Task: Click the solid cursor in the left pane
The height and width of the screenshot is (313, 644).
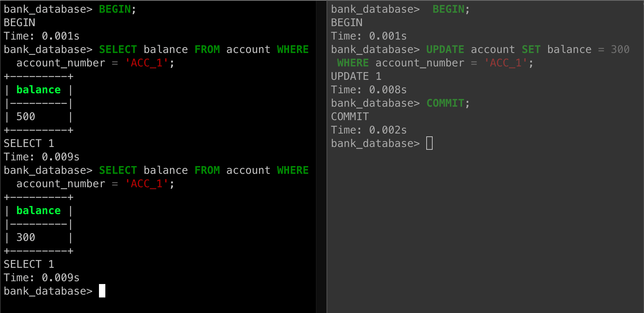Action: tap(102, 291)
